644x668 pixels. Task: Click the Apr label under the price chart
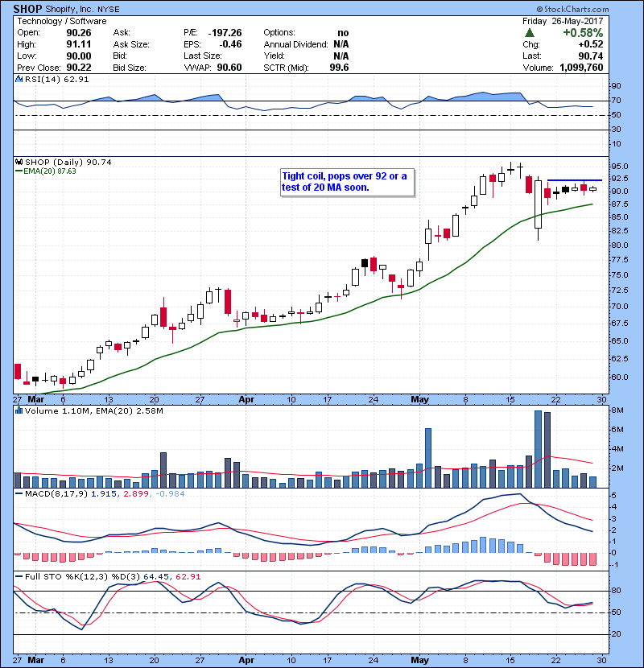point(246,399)
